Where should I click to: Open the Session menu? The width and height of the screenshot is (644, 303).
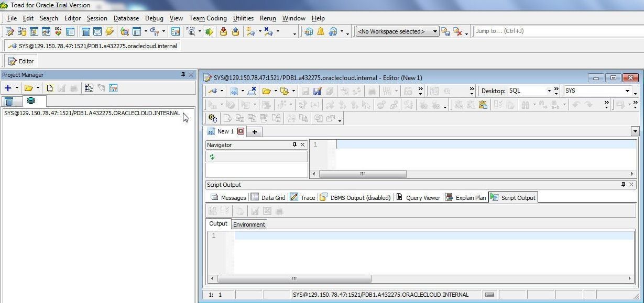coord(96,18)
